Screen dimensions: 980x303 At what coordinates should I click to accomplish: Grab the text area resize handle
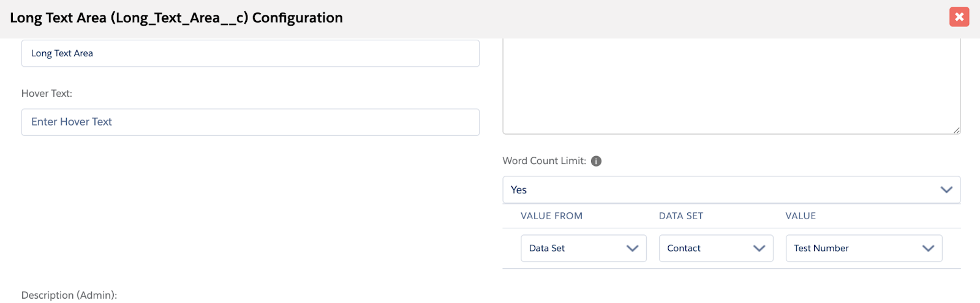tap(956, 130)
